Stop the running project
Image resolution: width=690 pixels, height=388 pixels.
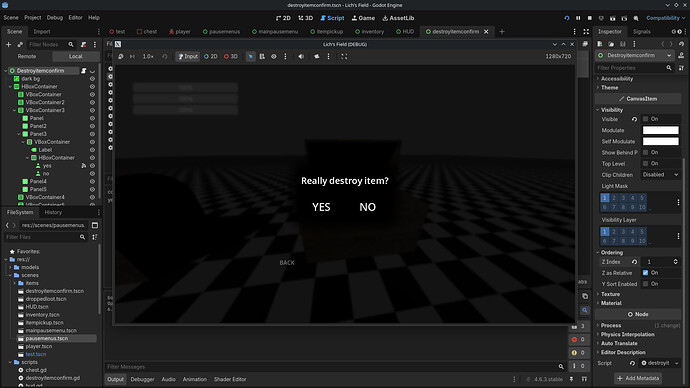coord(590,18)
